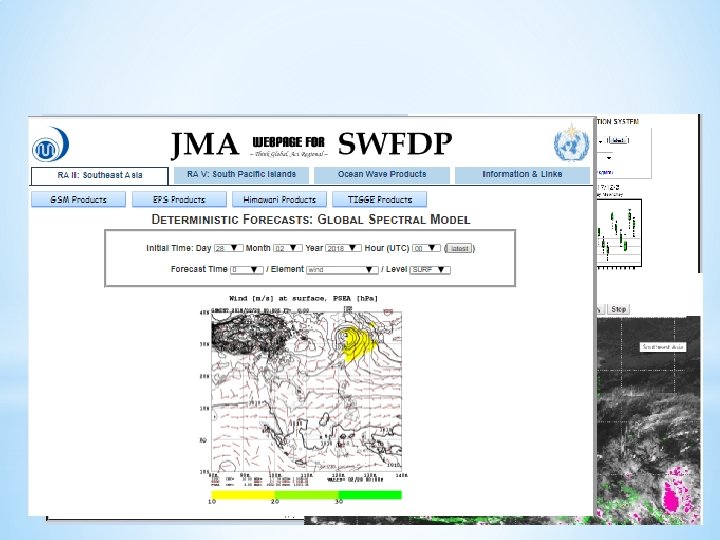Screen dimensions: 720x540
Task: Click the Southeast Asia label on satellite image
Action: point(663,347)
